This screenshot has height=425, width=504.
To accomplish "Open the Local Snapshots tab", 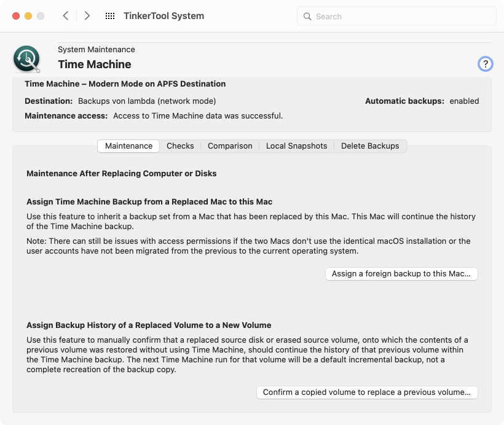I will tap(296, 146).
